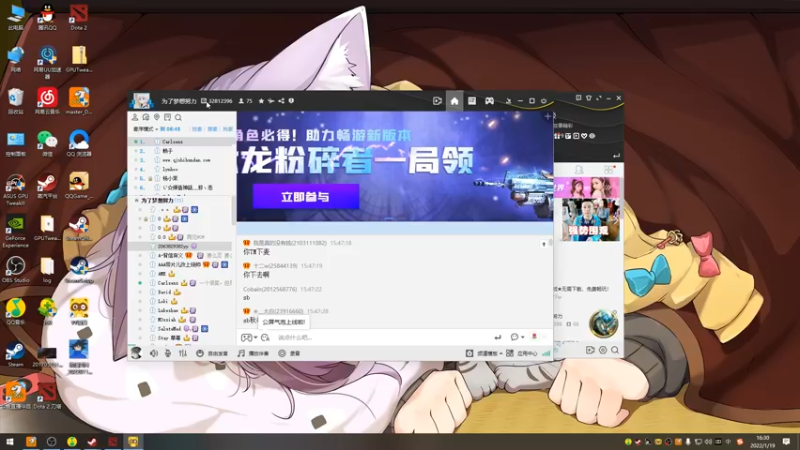Click the Windows Start button
The image size is (800, 450).
[10, 441]
